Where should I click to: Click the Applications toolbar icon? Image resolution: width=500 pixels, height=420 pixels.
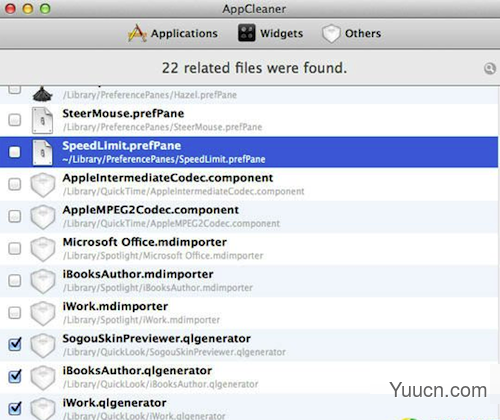coord(137,33)
